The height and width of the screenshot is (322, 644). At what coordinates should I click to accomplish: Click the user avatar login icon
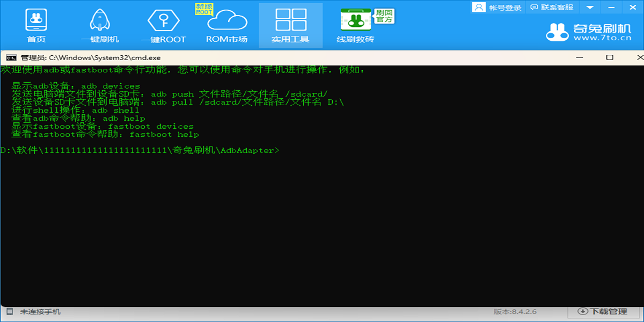(479, 7)
